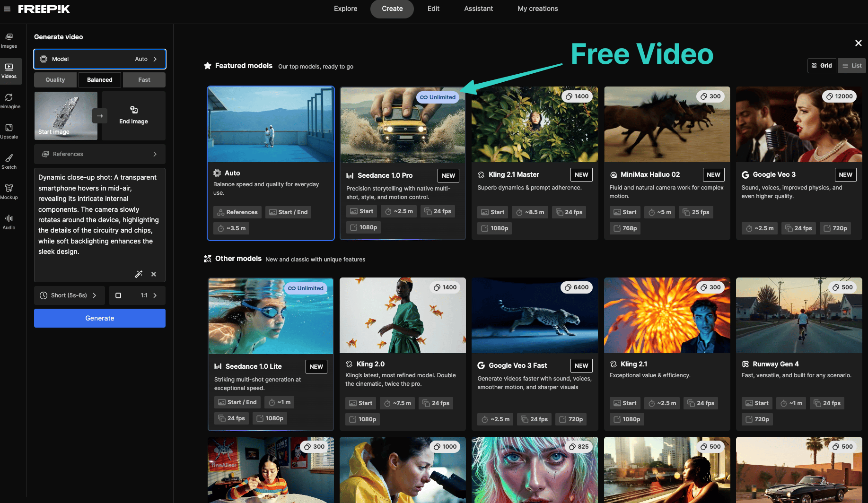
Task: Click the 768p tag on MiniMax Hailuo 02
Action: [x=625, y=228]
